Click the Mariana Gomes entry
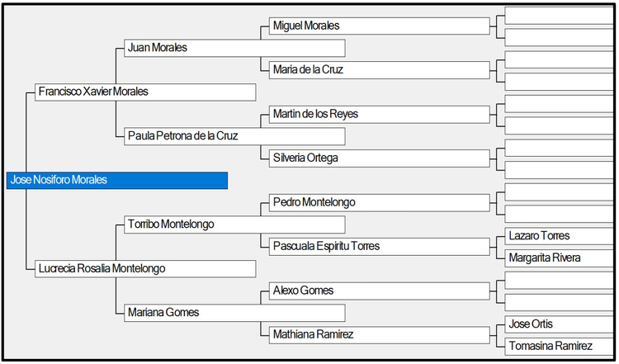This screenshot has width=619, height=364. pos(234,313)
